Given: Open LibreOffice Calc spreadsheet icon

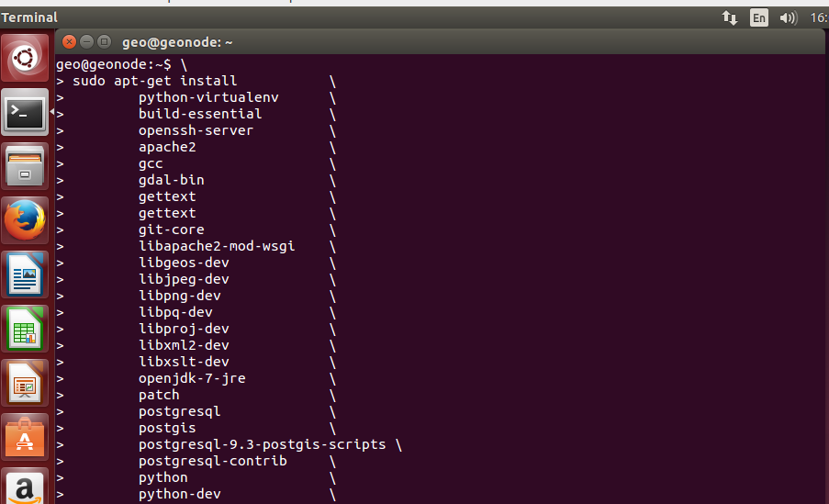Looking at the screenshot, I should (25, 329).
